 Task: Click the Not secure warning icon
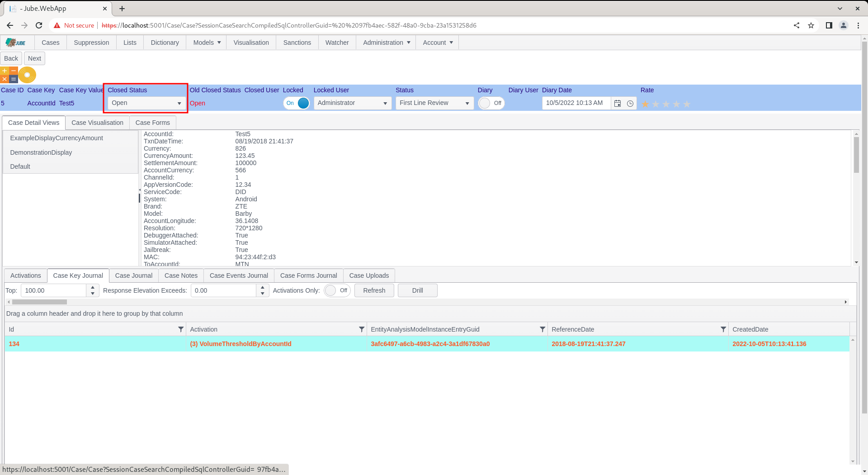[57, 25]
